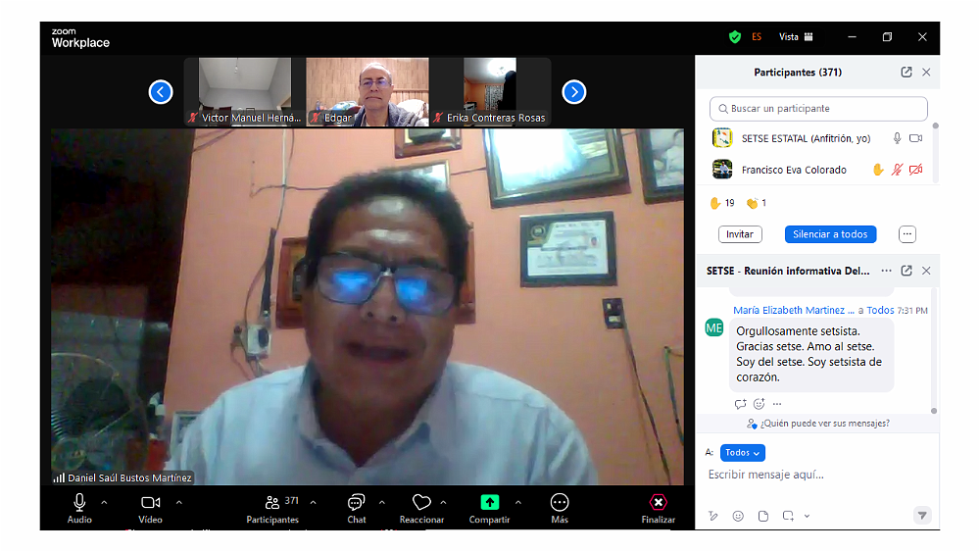Toggle the camera via the Video button
The height and width of the screenshot is (552, 980).
coord(150,503)
